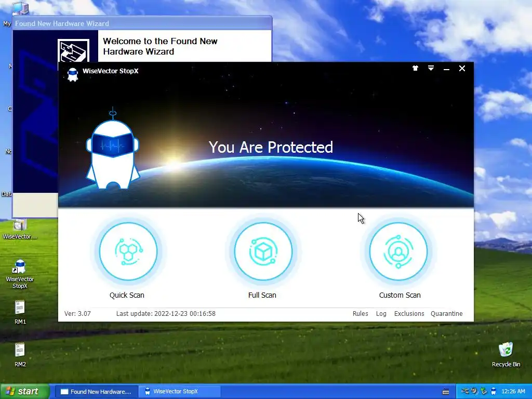Click the You Are Protected status text
Image resolution: width=532 pixels, height=399 pixels.
(271, 147)
